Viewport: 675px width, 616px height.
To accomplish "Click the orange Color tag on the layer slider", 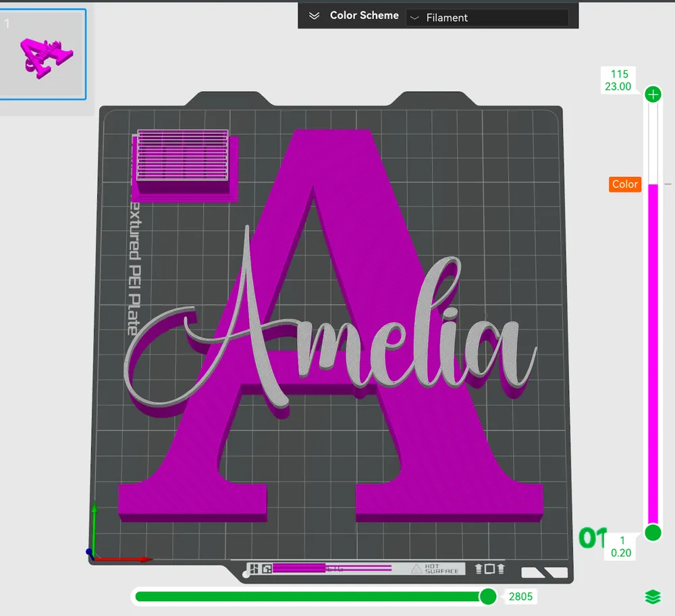I will point(624,184).
